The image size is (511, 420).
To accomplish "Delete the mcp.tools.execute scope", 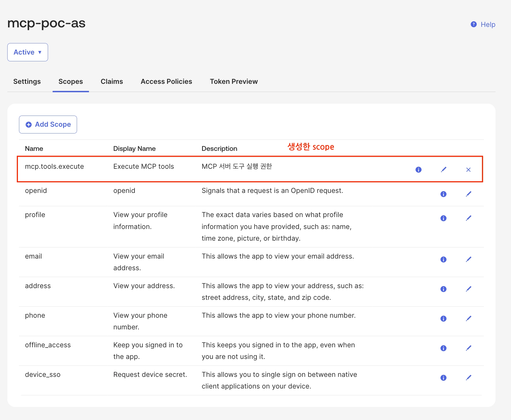I will tap(468, 170).
